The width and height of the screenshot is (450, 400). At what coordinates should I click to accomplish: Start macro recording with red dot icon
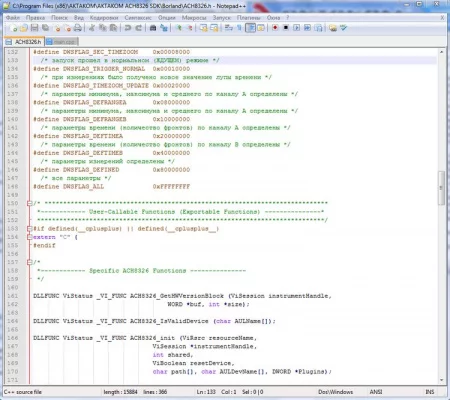275,28
